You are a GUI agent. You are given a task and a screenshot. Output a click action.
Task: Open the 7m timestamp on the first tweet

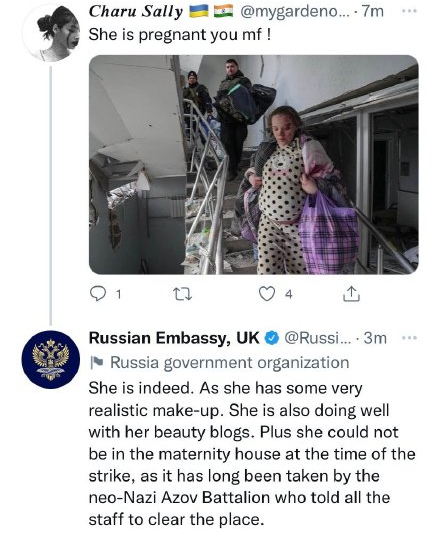pos(373,12)
